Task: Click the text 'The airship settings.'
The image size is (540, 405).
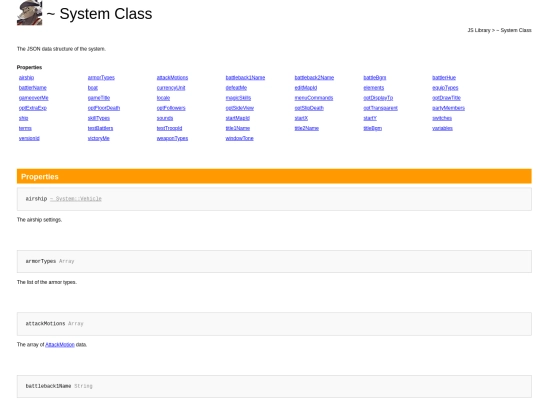Action: [39, 220]
